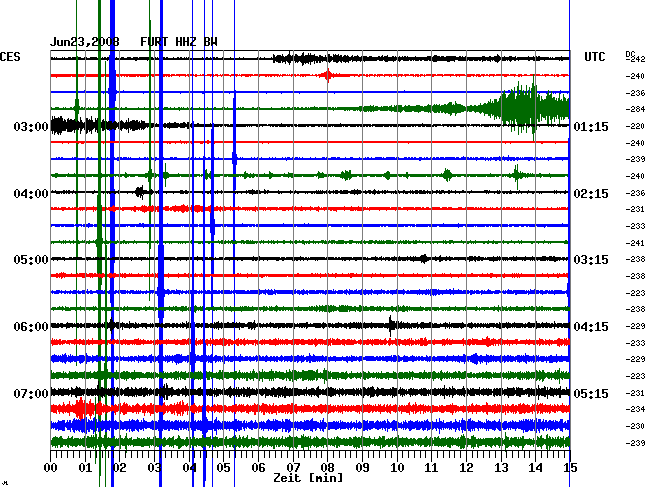Click minute label 10 on time axis
This screenshot has width=650, height=494.
[397, 468]
